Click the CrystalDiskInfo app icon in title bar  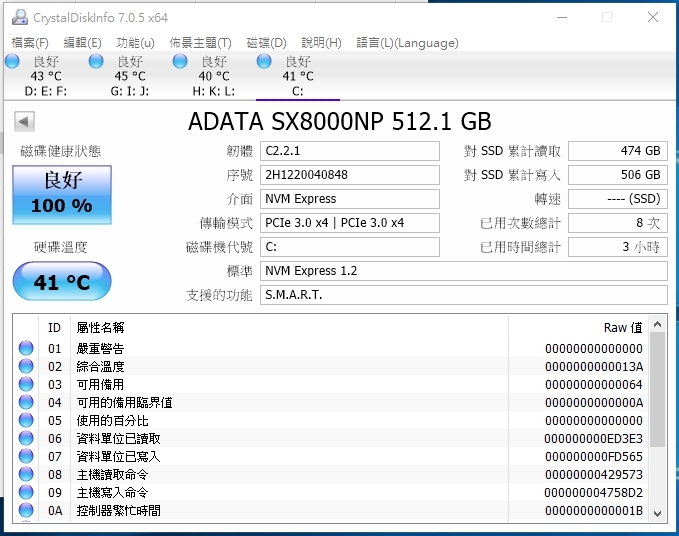(19, 17)
